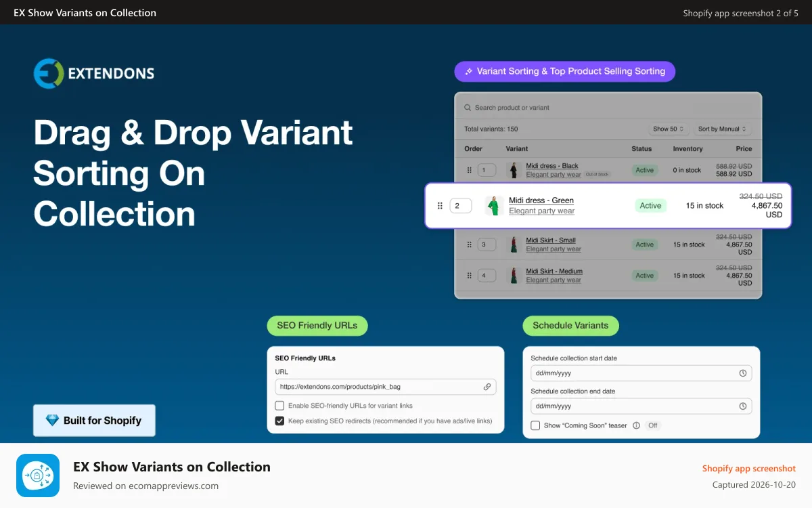This screenshot has width=812, height=508.
Task: Open the Midi dress - Black link
Action: coord(552,166)
